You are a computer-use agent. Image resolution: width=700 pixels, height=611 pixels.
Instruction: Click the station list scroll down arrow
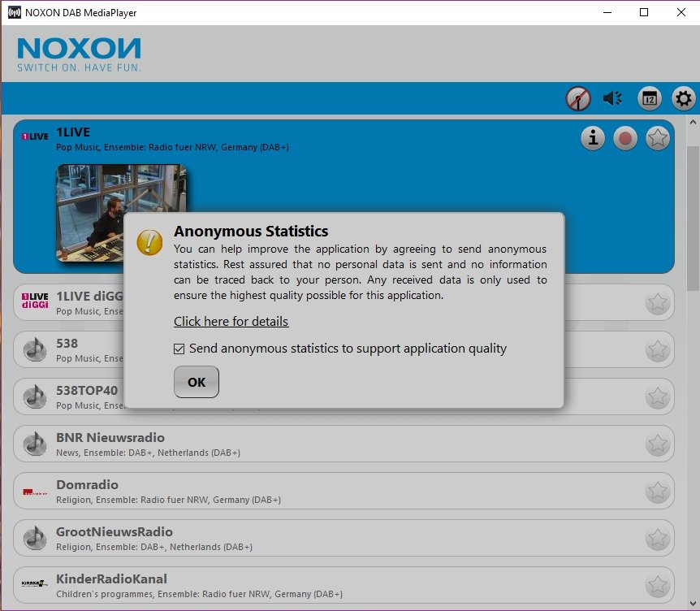pyautogui.click(x=693, y=603)
